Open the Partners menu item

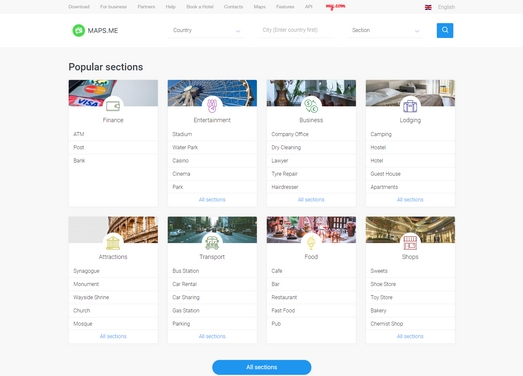146,7
